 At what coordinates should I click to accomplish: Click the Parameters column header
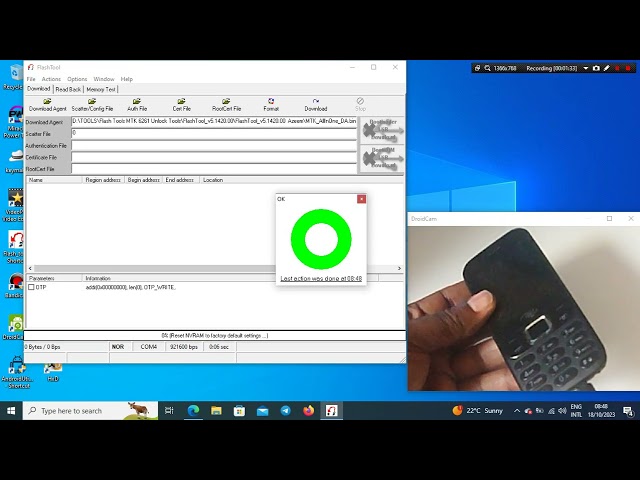[54, 278]
